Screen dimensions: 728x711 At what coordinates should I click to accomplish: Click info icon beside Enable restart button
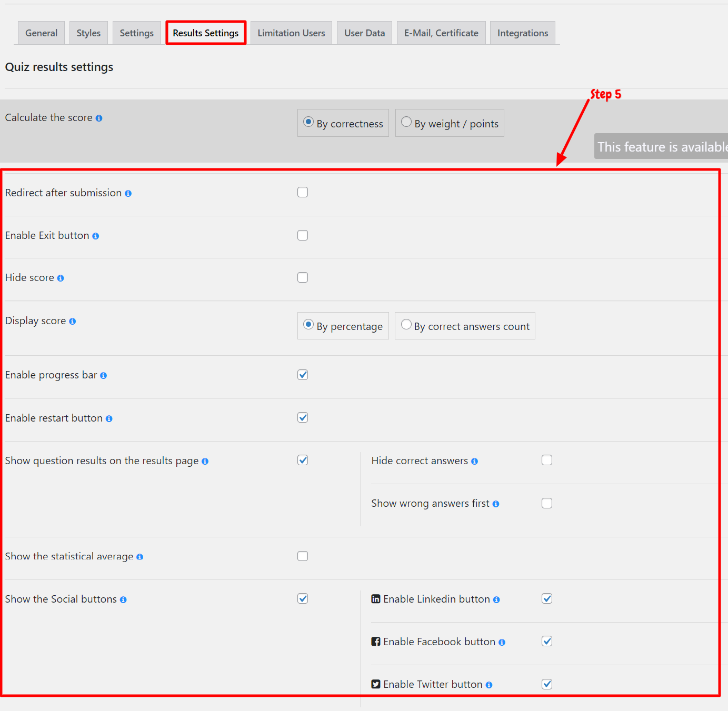pyautogui.click(x=109, y=419)
